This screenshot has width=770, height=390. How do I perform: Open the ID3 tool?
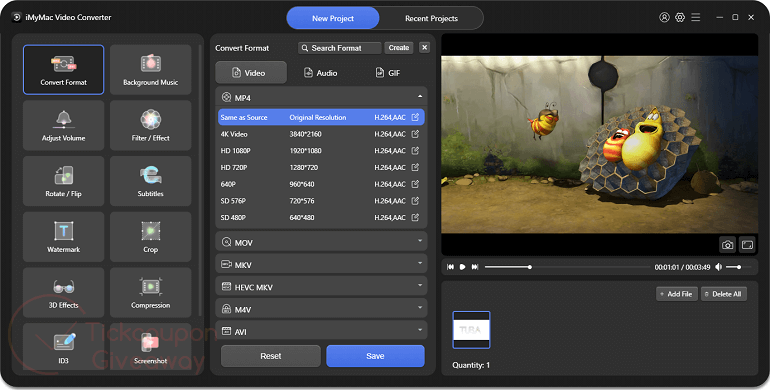pyautogui.click(x=63, y=347)
